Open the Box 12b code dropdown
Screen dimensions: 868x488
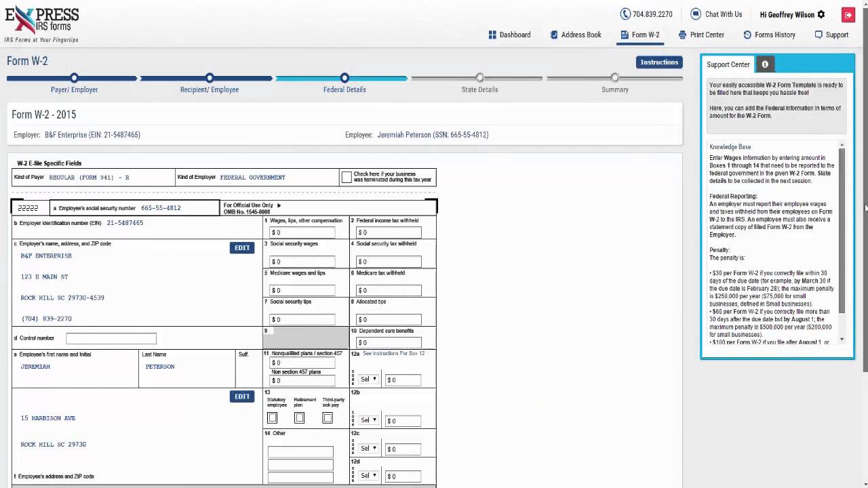click(368, 420)
